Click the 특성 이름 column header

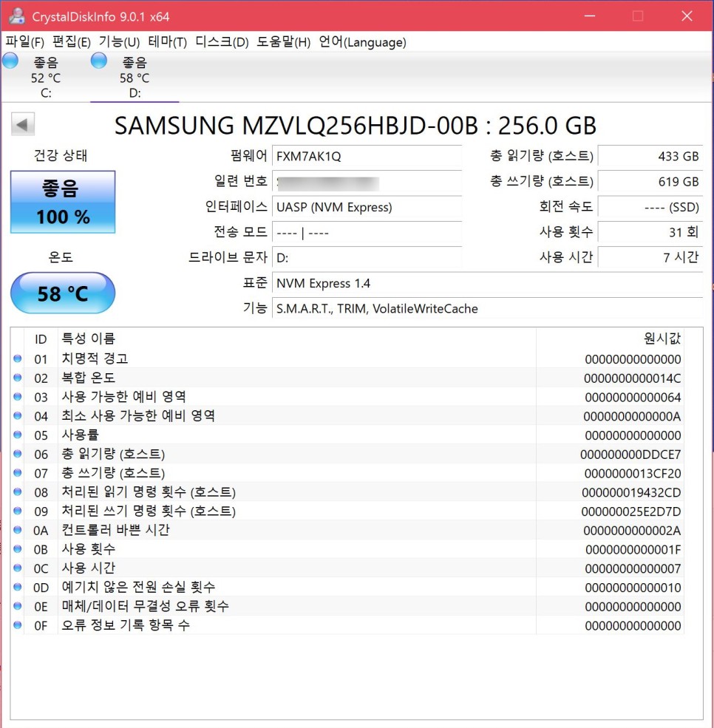pos(297,339)
